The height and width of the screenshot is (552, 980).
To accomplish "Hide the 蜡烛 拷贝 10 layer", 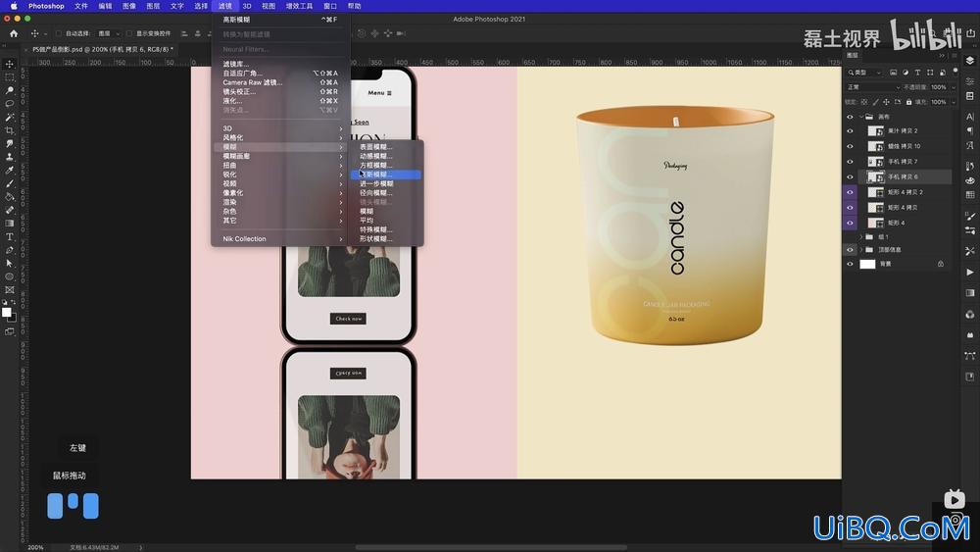I will coord(850,146).
